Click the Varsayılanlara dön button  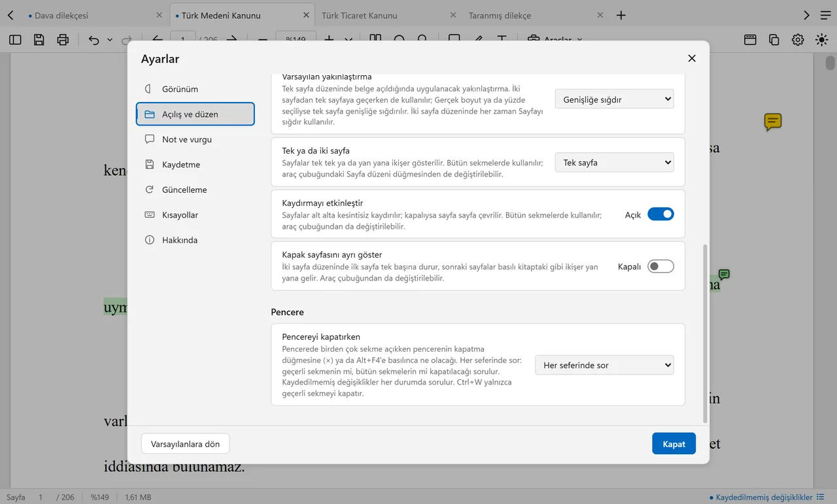click(x=185, y=444)
